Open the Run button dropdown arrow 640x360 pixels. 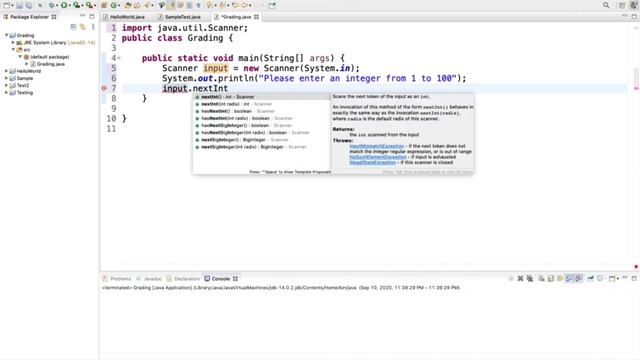[69, 6]
